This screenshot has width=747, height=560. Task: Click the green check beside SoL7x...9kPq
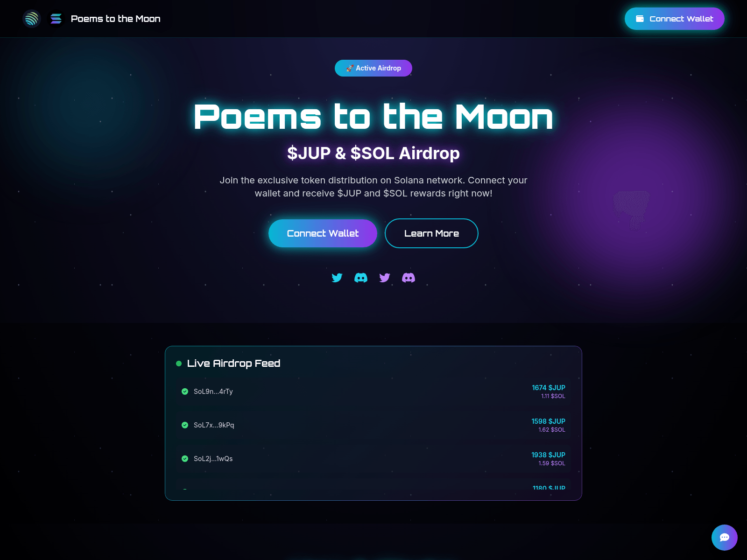(185, 425)
